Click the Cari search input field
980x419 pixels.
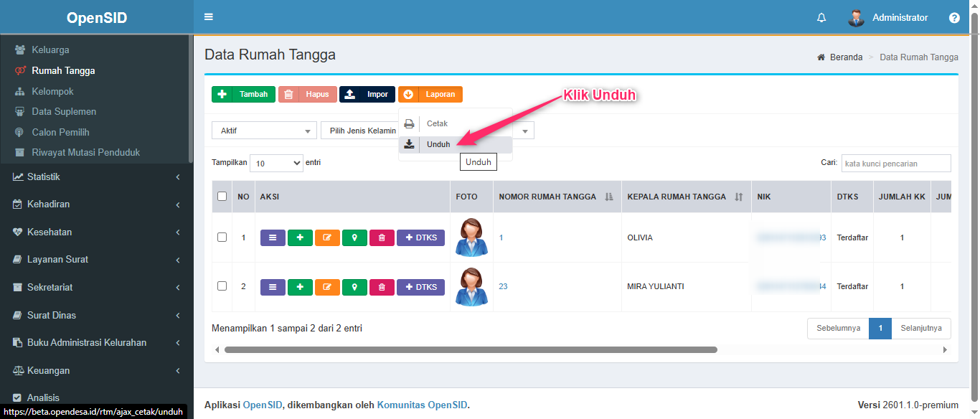coord(895,164)
